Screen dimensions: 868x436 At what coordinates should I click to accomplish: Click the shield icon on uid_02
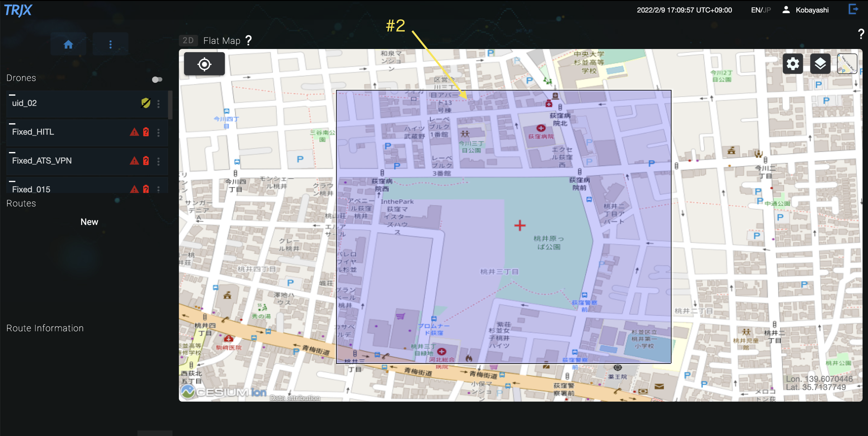coord(145,103)
